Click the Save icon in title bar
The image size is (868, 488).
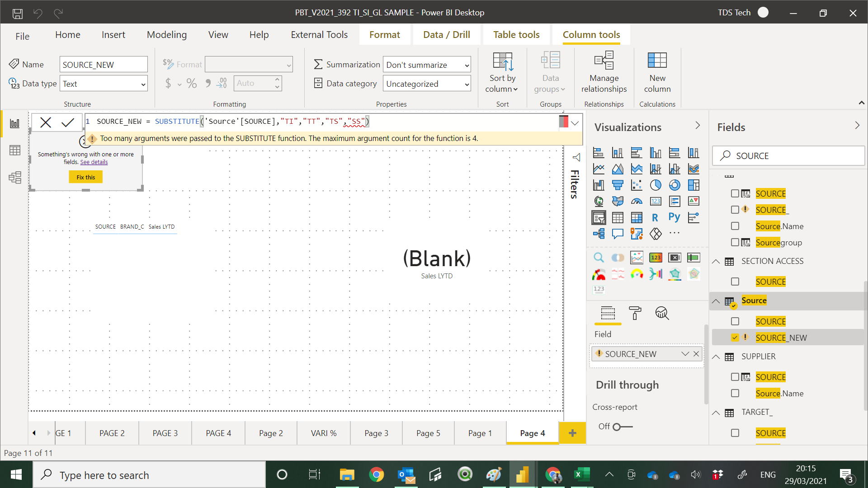pos(18,13)
